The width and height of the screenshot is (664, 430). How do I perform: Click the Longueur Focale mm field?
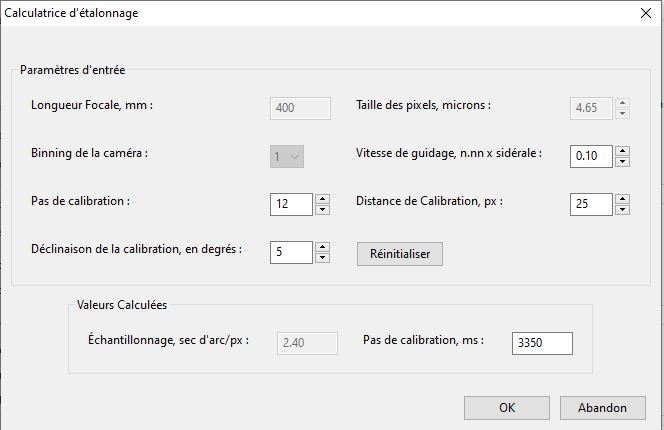(x=300, y=108)
